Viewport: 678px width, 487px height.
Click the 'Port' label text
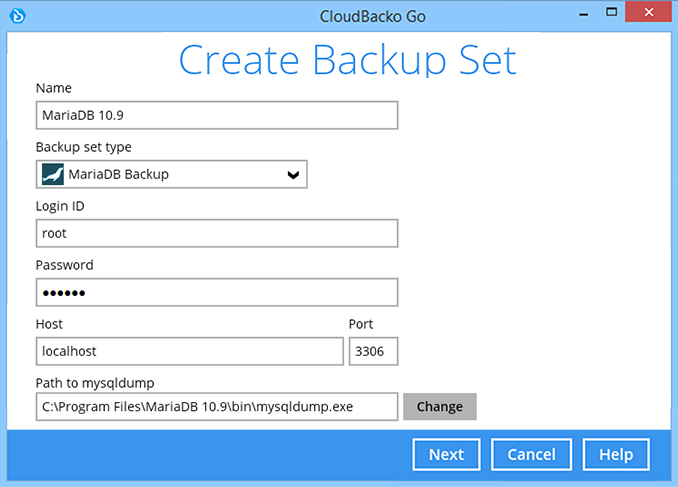pyautogui.click(x=361, y=324)
